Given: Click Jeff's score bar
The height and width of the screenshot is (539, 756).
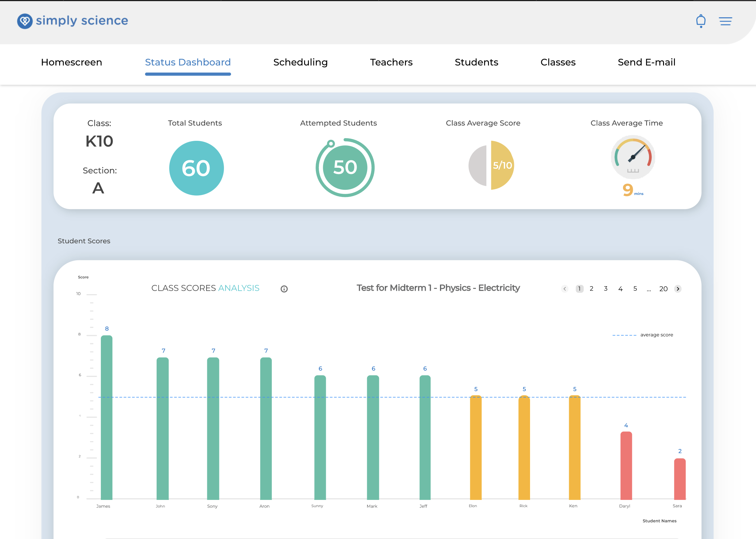Looking at the screenshot, I should [x=425, y=438].
